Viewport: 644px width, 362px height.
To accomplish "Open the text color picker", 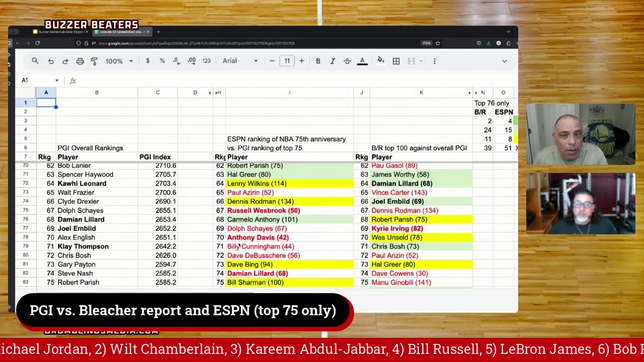I will (x=362, y=61).
